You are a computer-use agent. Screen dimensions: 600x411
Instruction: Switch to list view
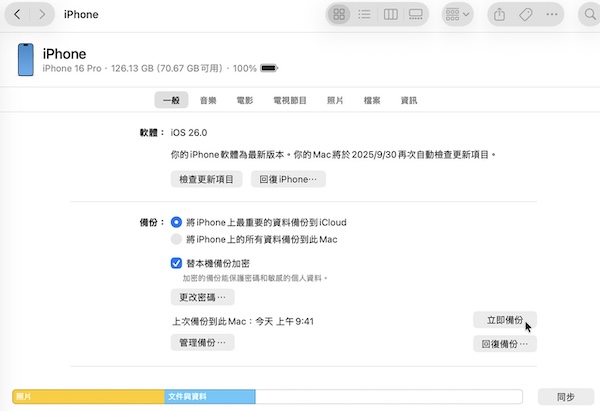364,15
